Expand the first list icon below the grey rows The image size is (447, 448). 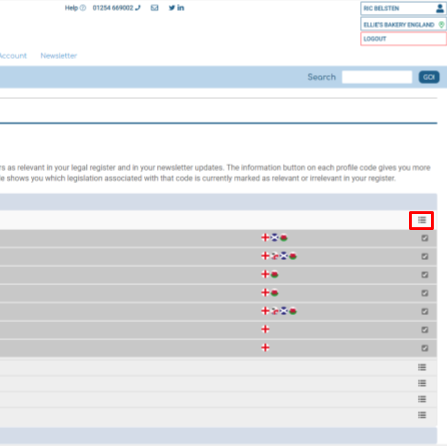[422, 367]
